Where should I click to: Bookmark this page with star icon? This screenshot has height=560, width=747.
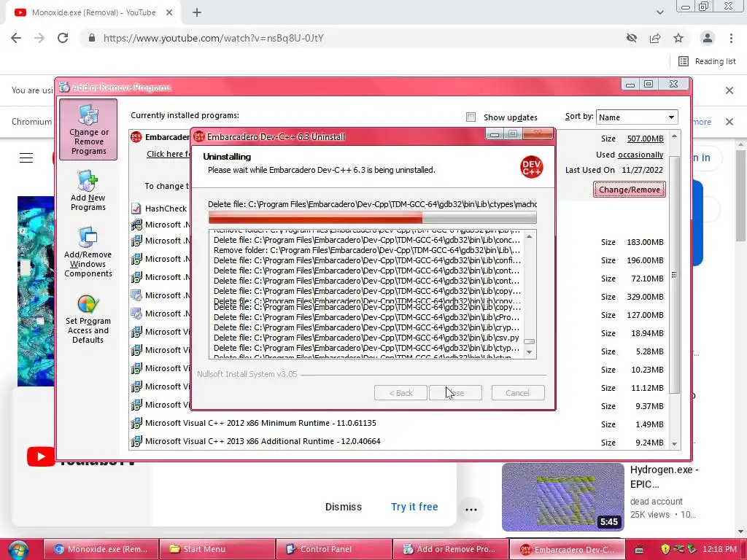point(678,38)
